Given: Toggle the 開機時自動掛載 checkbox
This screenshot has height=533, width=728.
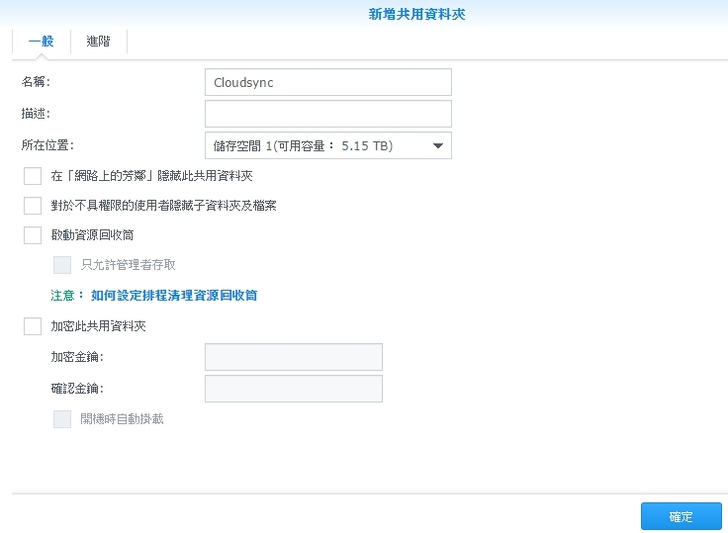Looking at the screenshot, I should click(62, 419).
